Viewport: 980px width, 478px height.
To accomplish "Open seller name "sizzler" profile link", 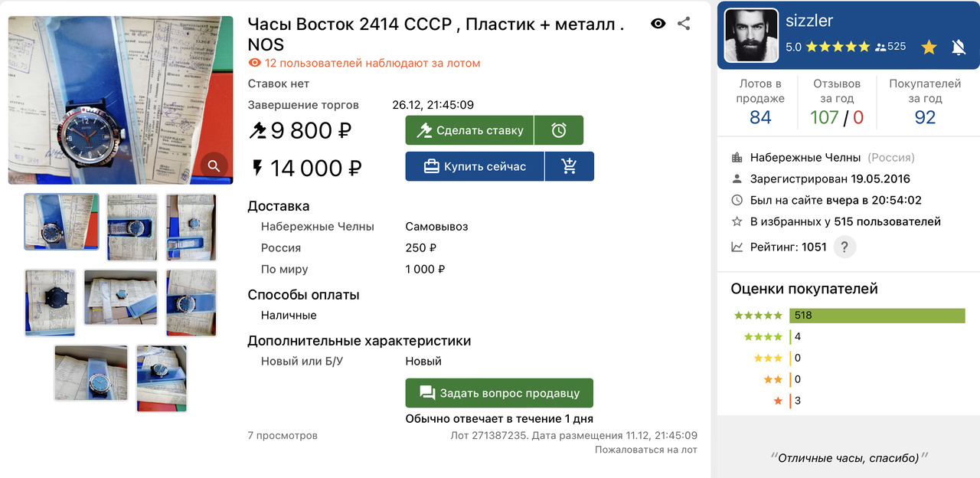I will click(x=809, y=21).
